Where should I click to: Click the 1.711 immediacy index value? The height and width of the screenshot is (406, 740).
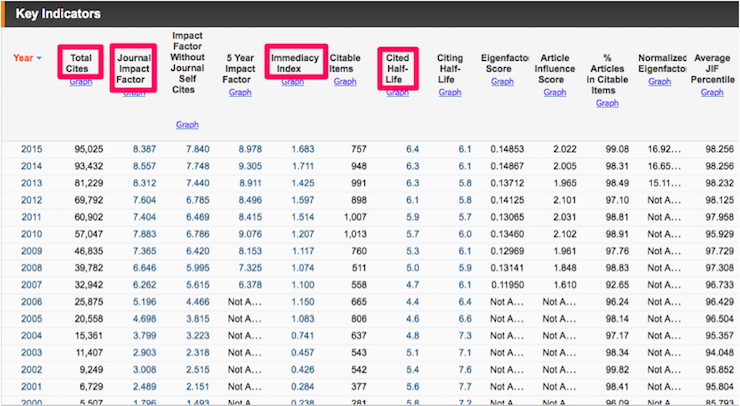[x=303, y=166]
